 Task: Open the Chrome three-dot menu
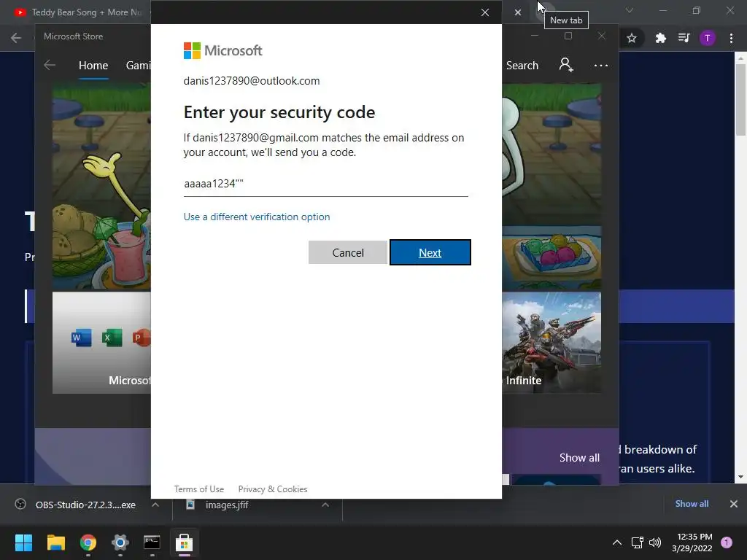731,38
